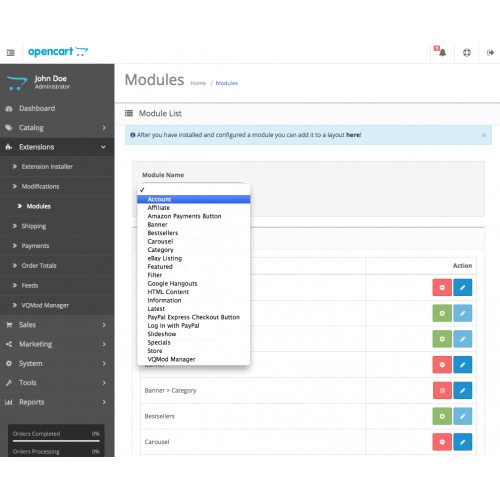The width and height of the screenshot is (500, 500).
Task: Select highlighted Account option in dropdown
Action: coord(193,199)
